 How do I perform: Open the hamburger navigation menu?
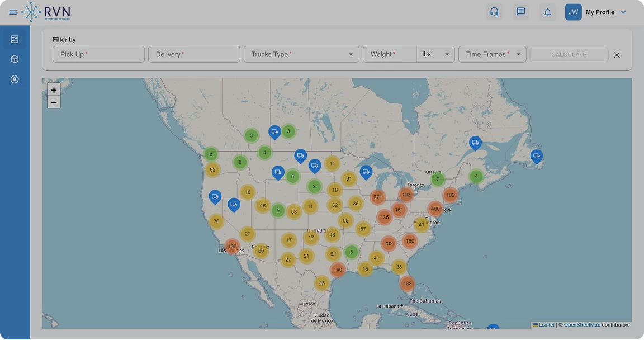pos(13,12)
